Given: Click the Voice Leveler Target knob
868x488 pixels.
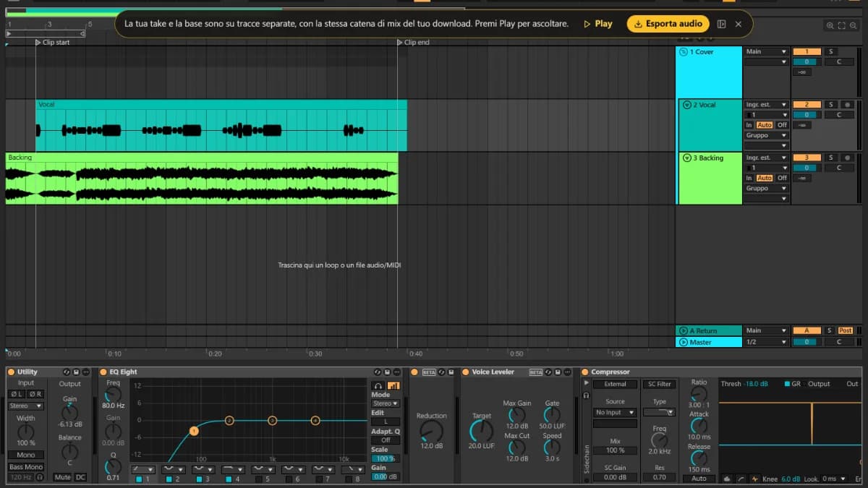Looking at the screenshot, I should (x=481, y=431).
